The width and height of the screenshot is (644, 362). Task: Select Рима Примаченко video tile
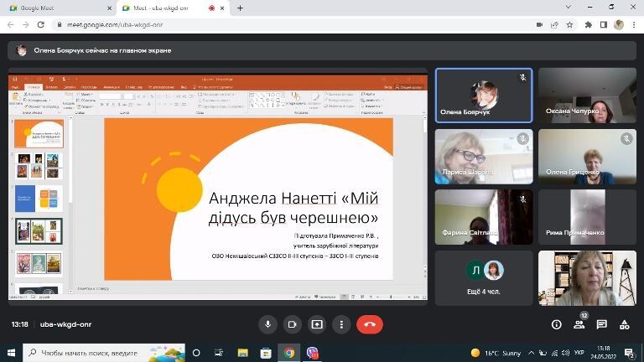(x=587, y=217)
